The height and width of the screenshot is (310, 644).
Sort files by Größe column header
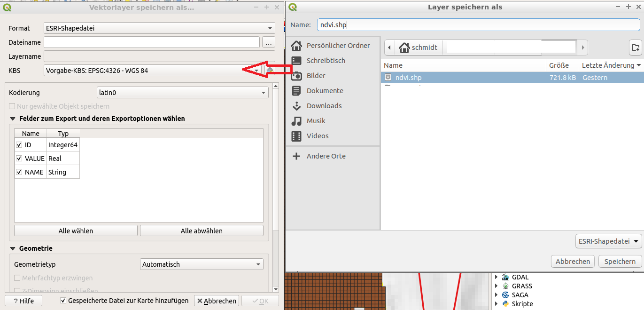[559, 65]
